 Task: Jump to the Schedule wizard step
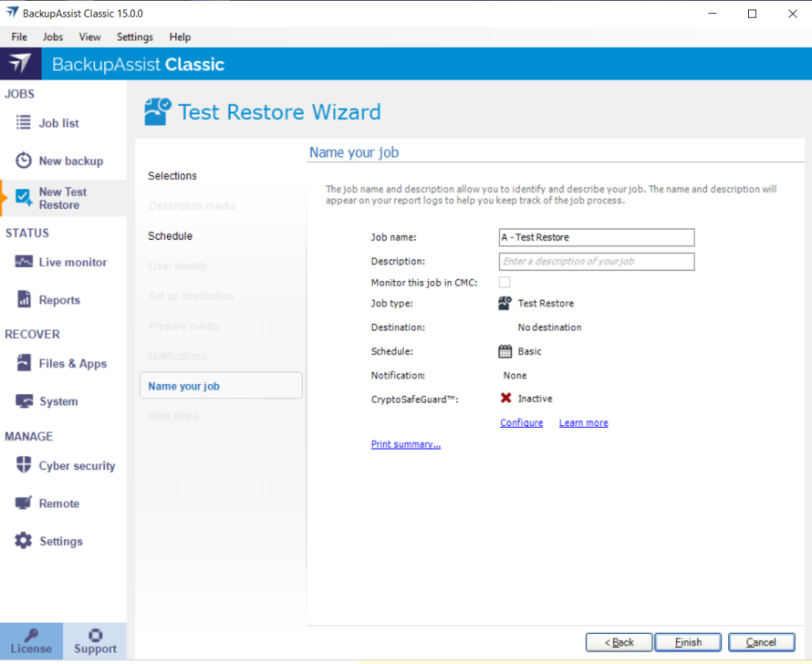coord(171,236)
